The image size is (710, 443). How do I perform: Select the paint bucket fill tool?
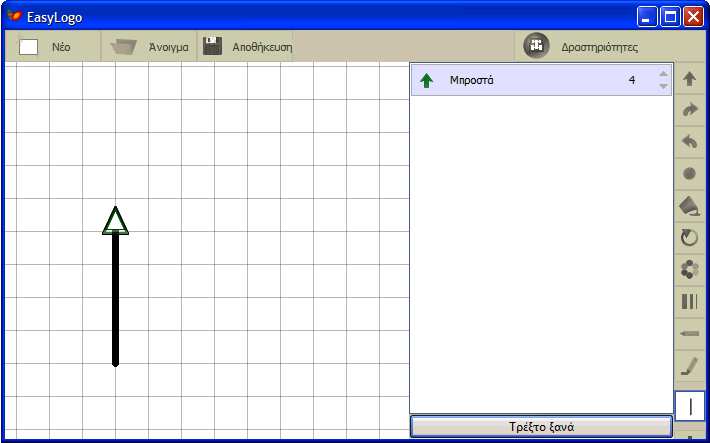tap(689, 206)
